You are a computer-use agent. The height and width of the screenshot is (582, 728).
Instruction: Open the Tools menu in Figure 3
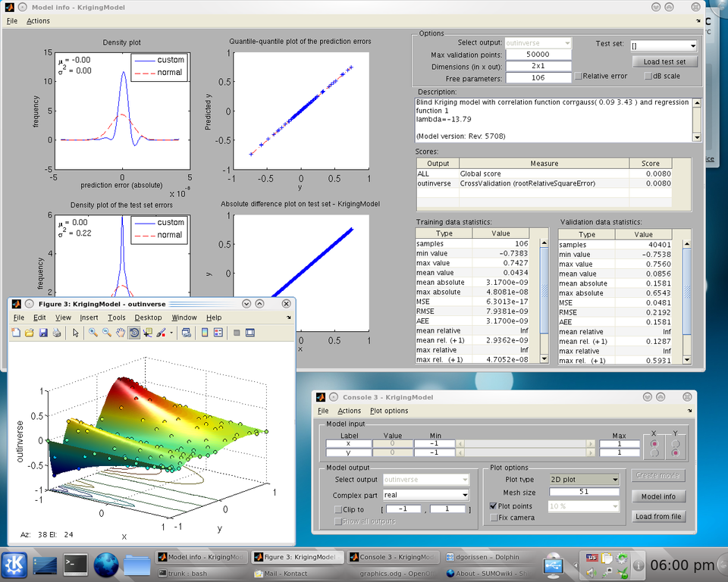click(x=116, y=318)
